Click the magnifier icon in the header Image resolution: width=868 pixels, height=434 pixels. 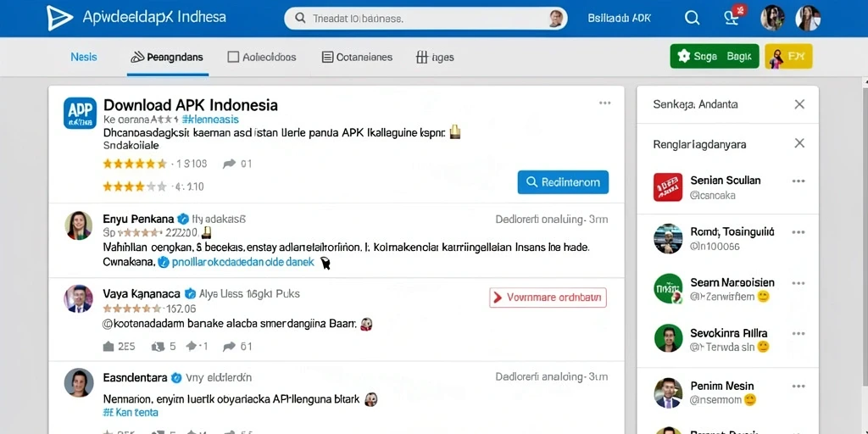coord(692,19)
